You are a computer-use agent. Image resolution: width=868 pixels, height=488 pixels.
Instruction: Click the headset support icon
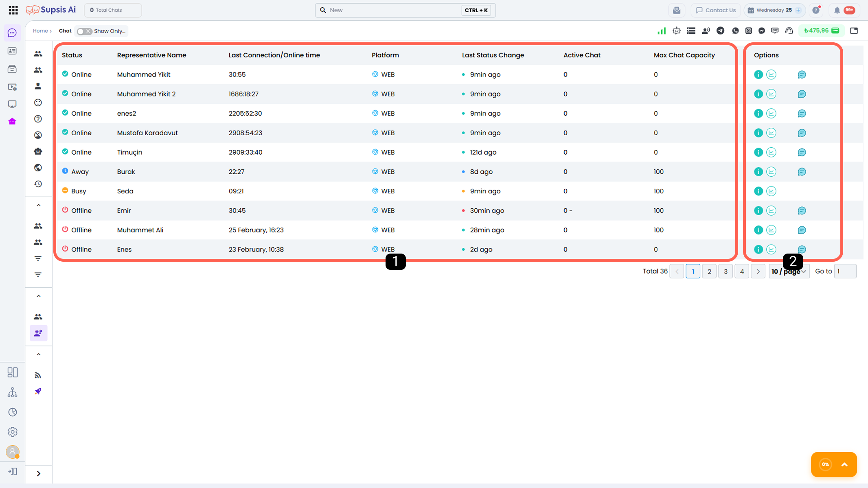(789, 31)
